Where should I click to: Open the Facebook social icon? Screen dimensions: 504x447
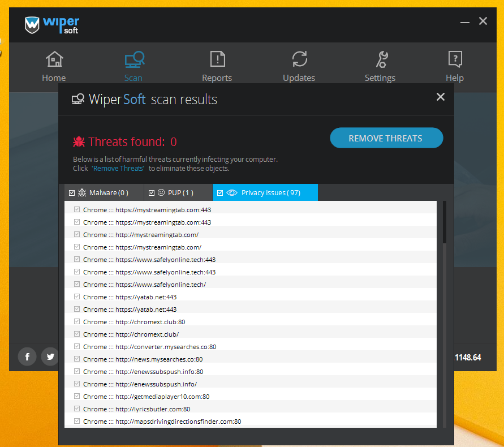click(x=27, y=356)
